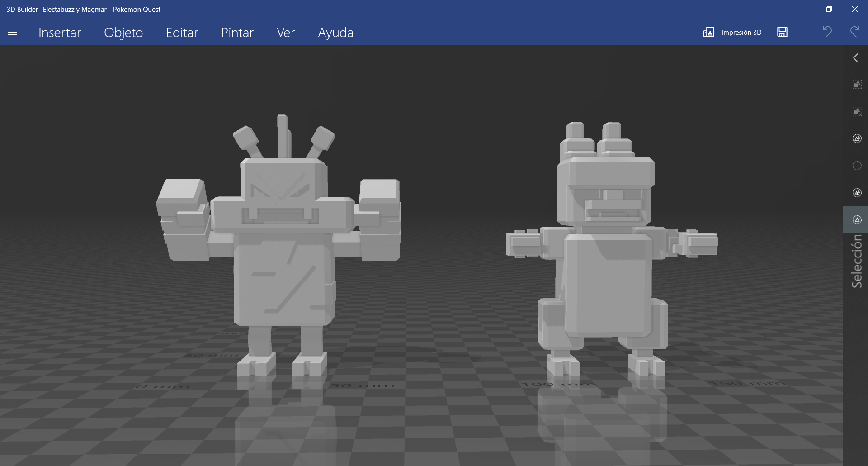Open the Pintar menu
The width and height of the screenshot is (868, 466).
pyautogui.click(x=237, y=33)
